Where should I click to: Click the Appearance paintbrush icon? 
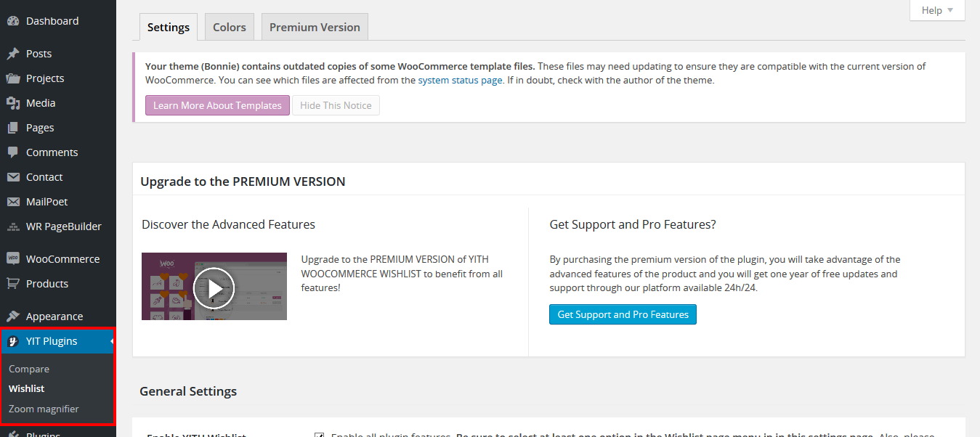point(13,316)
